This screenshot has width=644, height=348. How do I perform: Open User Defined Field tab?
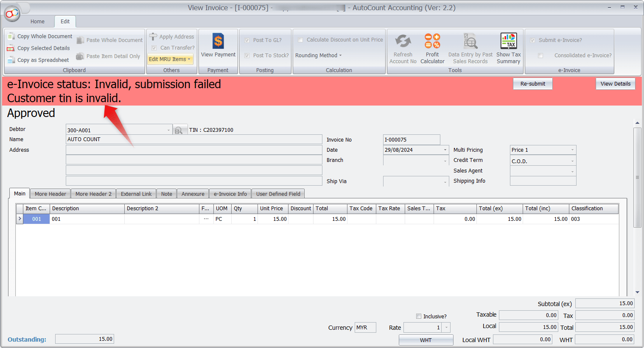tap(278, 194)
